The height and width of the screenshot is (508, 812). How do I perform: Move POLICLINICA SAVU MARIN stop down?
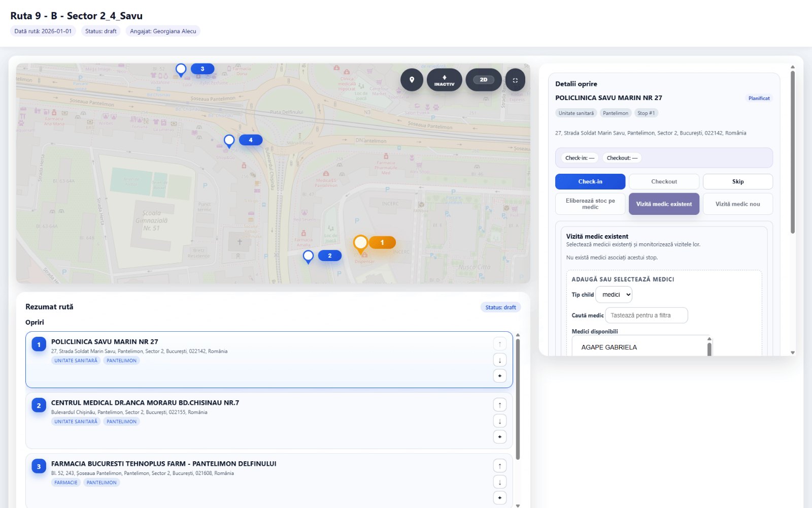500,360
